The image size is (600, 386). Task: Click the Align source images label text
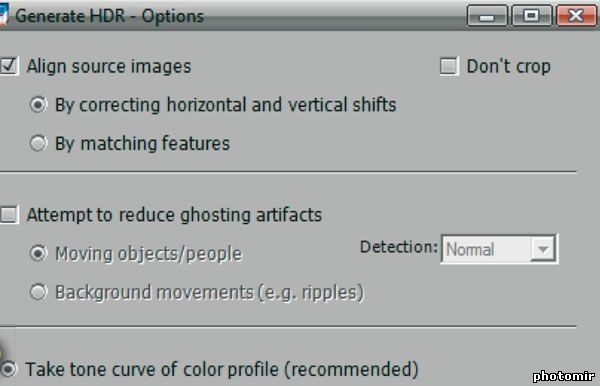pyautogui.click(x=109, y=67)
